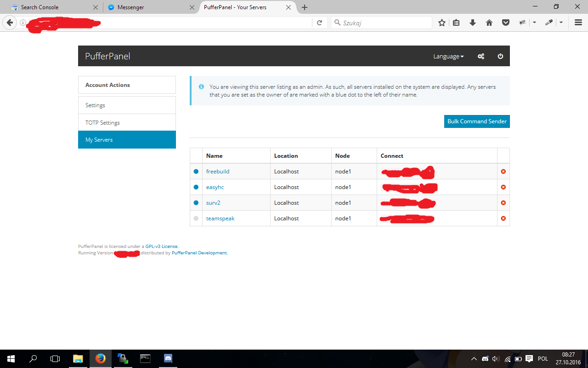Click red delete icon for teamspeak server
The image size is (588, 368).
(x=503, y=218)
